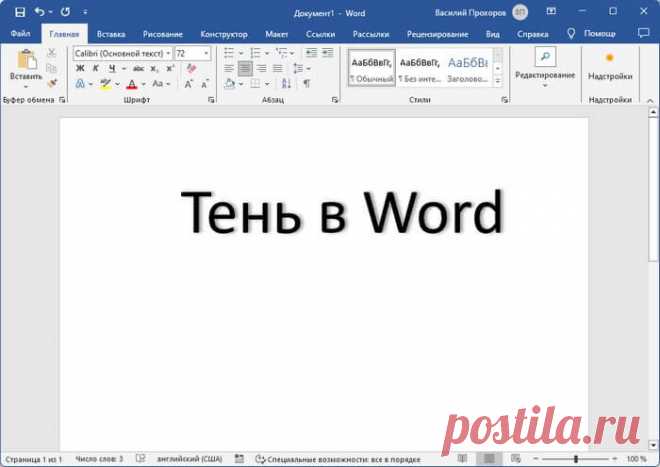Decrease font size with small A
Screen dimensions: 660x467
click(205, 84)
